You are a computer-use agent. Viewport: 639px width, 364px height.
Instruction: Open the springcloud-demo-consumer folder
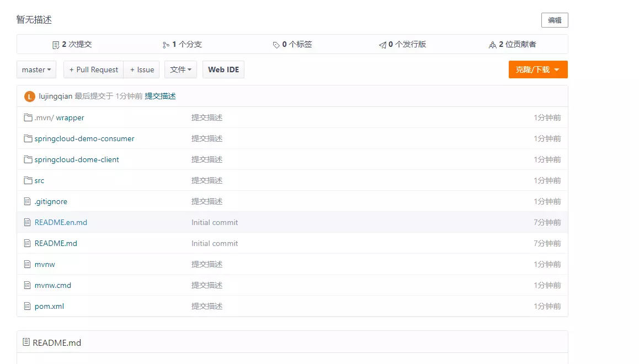click(x=84, y=138)
